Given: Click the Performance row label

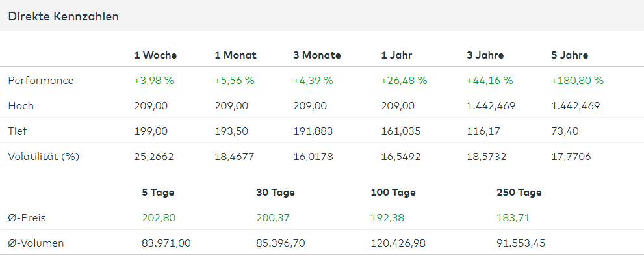Looking at the screenshot, I should click(41, 81).
